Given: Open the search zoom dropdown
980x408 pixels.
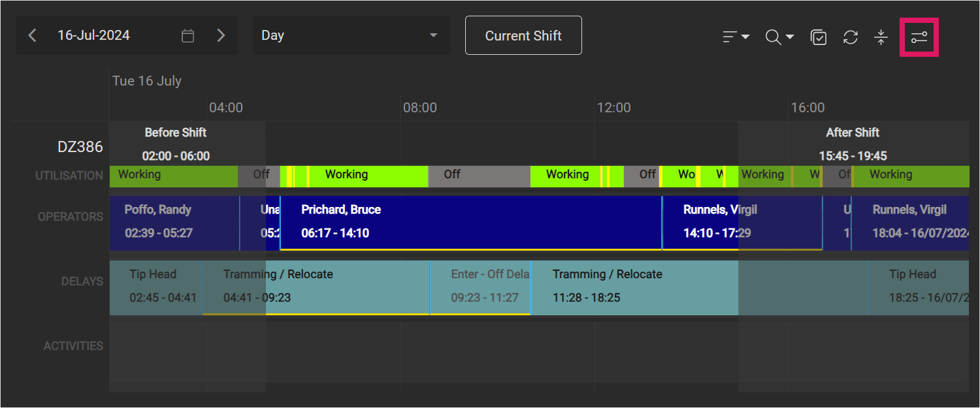Looking at the screenshot, I should (779, 37).
